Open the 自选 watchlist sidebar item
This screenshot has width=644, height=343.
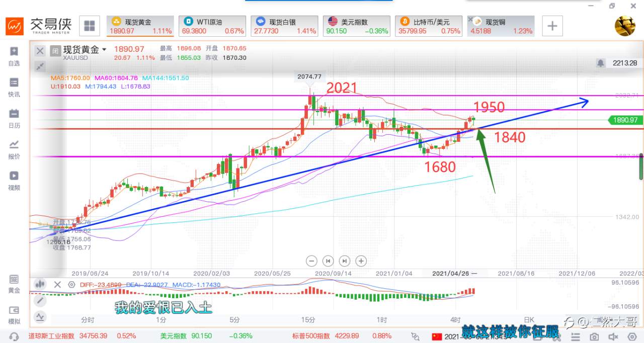point(14,56)
